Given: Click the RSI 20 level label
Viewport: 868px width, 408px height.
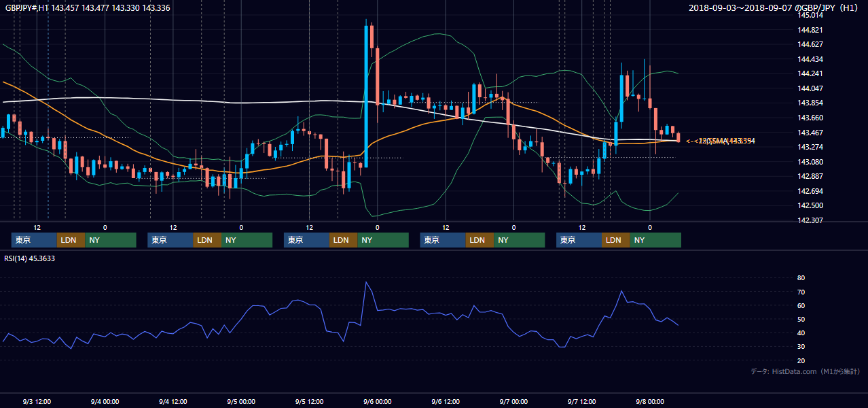Looking at the screenshot, I should pyautogui.click(x=801, y=360).
